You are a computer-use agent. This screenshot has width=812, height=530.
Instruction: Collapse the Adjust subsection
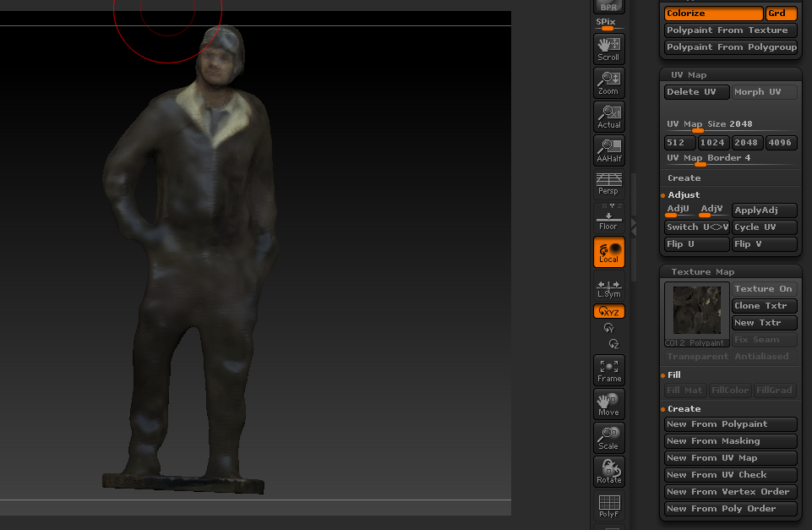684,194
